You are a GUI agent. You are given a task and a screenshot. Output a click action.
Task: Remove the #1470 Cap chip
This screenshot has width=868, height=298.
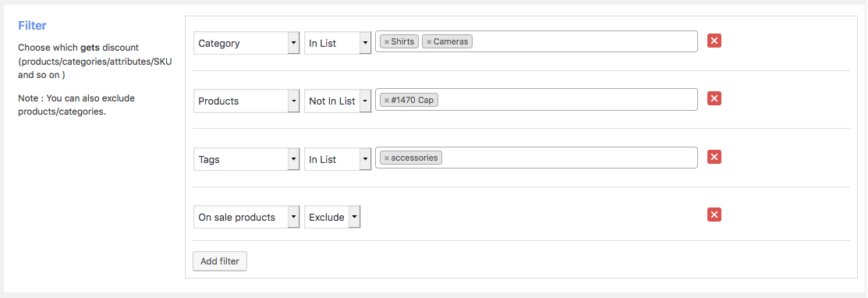click(x=386, y=101)
